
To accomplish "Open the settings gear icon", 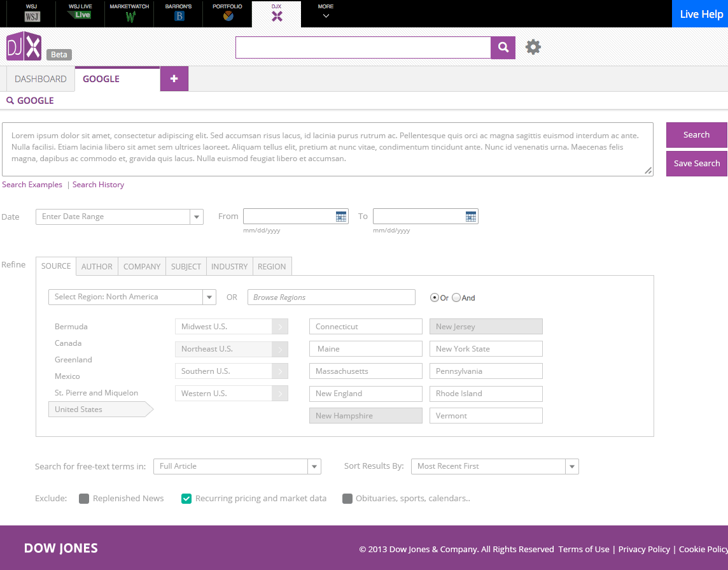I will click(x=533, y=47).
